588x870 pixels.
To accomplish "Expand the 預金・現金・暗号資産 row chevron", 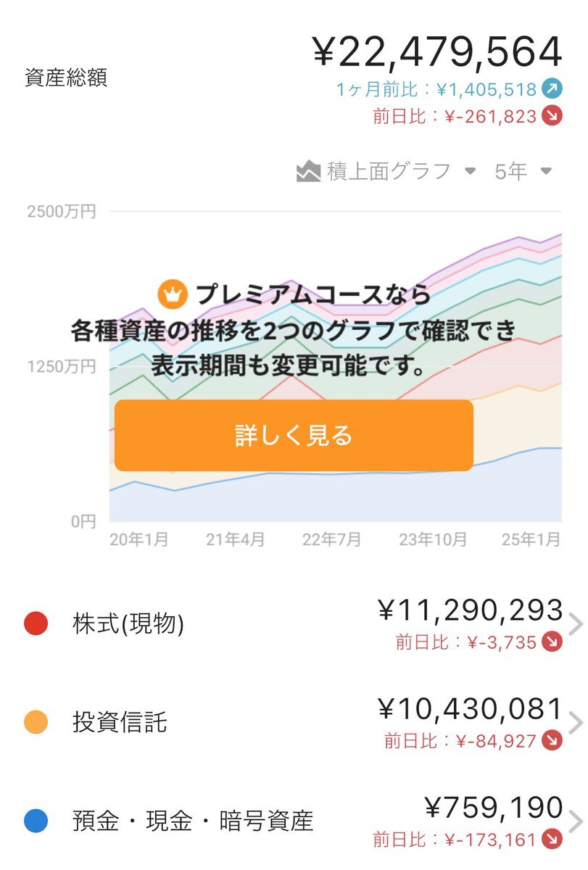I will click(x=575, y=822).
